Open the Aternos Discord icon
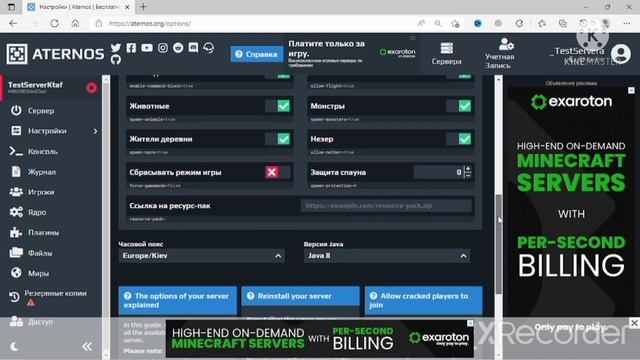The width and height of the screenshot is (640, 360). [x=193, y=48]
